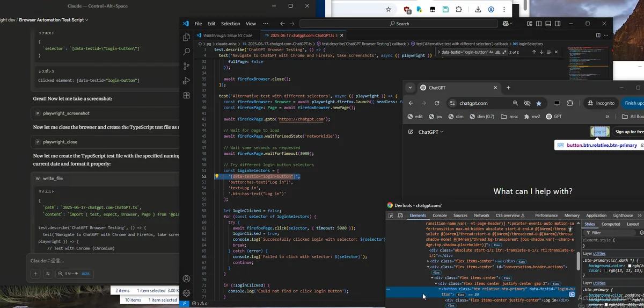Open the Manage gear in VS Code
The width and height of the screenshot is (644, 308).
click(186, 293)
